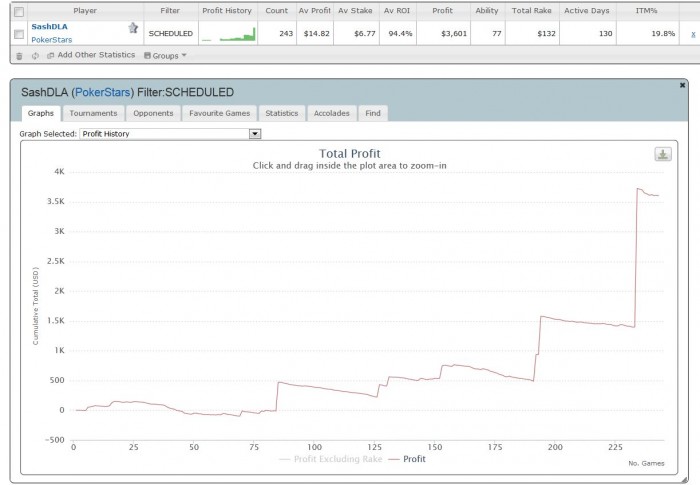Screen dimensions: 700x485
Task: Click the download chart icon in Total Profit graph
Action: 663,154
